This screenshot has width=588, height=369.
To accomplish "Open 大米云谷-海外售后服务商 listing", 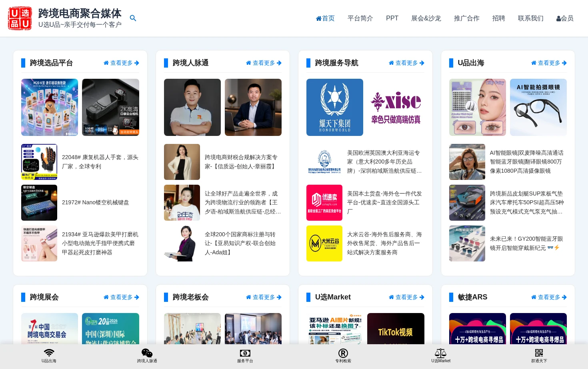I will [385, 243].
